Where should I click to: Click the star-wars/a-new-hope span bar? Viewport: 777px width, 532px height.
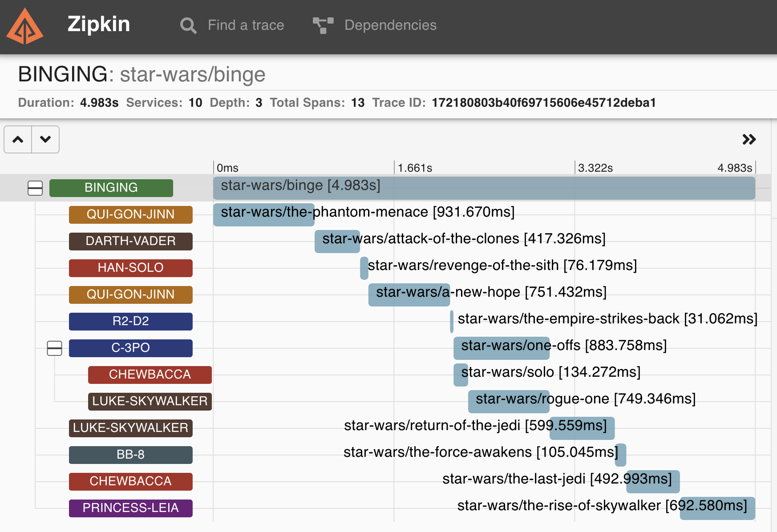pyautogui.click(x=409, y=294)
